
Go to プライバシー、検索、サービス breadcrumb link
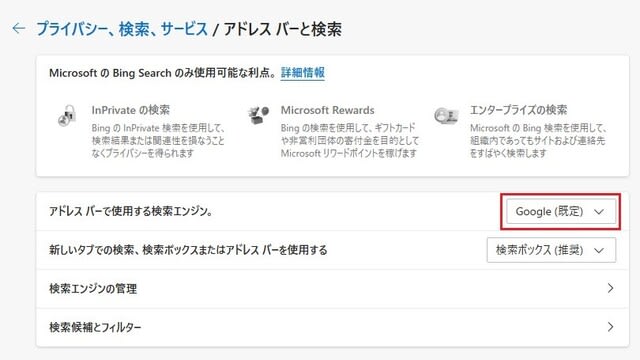pos(122,29)
